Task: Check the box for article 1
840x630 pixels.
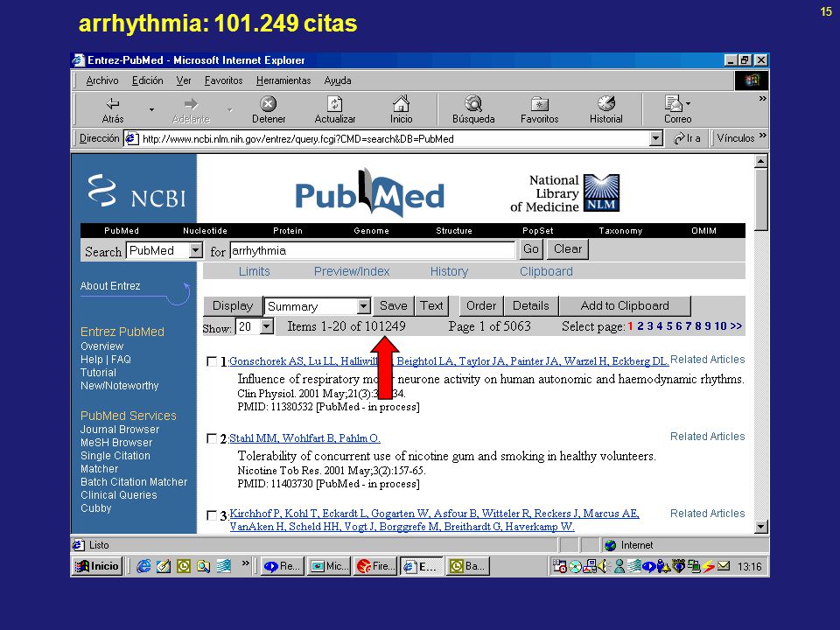Action: [x=212, y=361]
